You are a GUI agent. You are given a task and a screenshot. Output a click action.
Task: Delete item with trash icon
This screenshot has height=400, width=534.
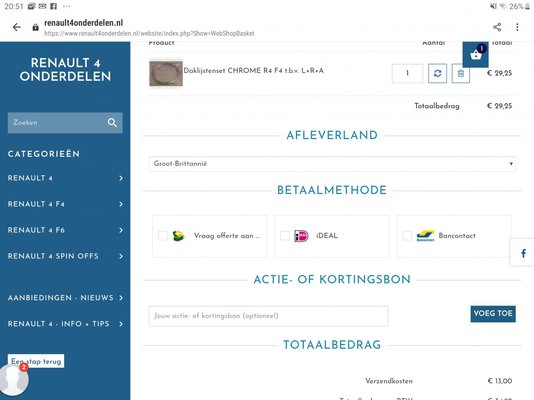(x=460, y=73)
